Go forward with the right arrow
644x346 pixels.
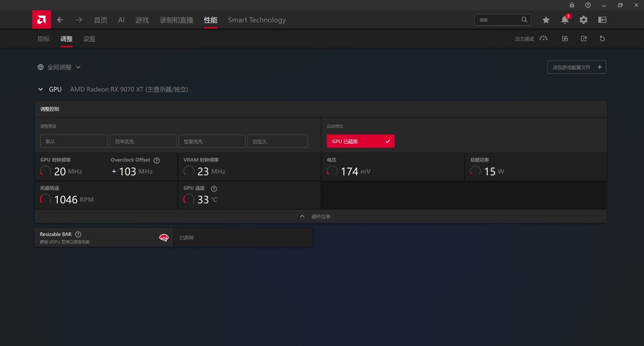(x=79, y=20)
